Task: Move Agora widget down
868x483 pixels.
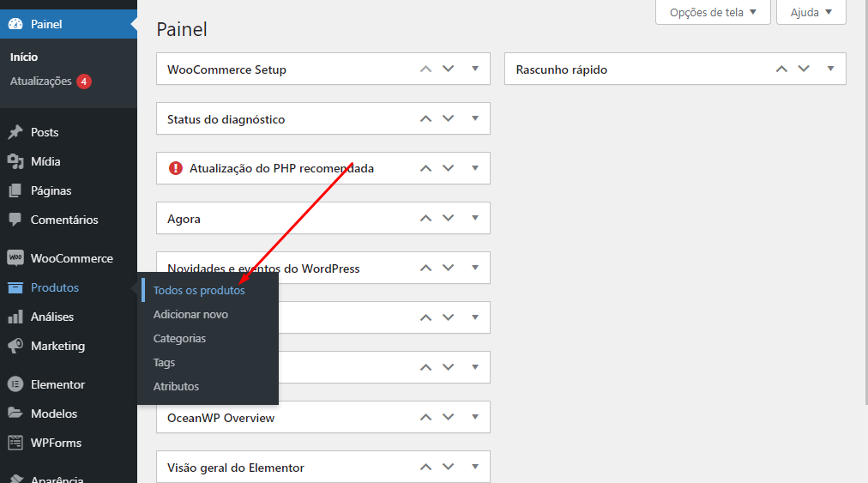Action: (x=449, y=218)
